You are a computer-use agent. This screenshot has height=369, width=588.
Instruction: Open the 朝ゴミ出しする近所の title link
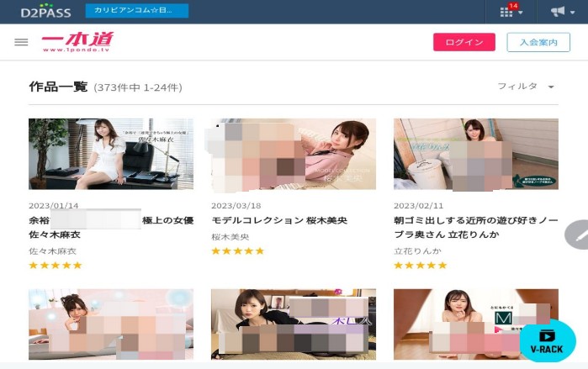476,228
